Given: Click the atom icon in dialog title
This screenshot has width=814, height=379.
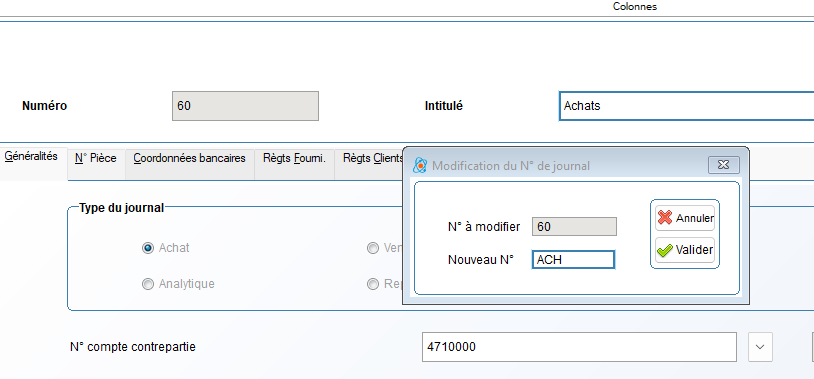Looking at the screenshot, I should point(419,166).
